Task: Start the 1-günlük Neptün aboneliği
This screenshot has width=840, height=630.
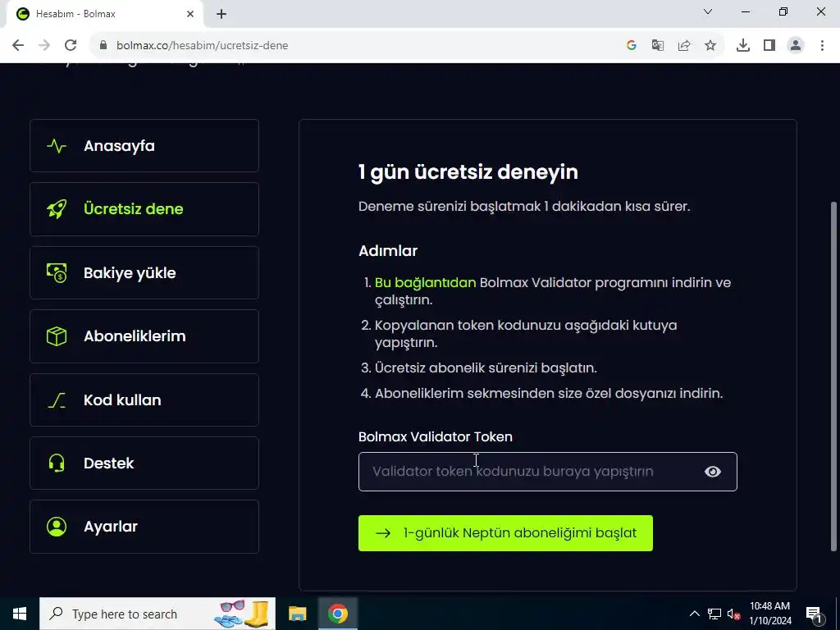Action: coord(505,533)
